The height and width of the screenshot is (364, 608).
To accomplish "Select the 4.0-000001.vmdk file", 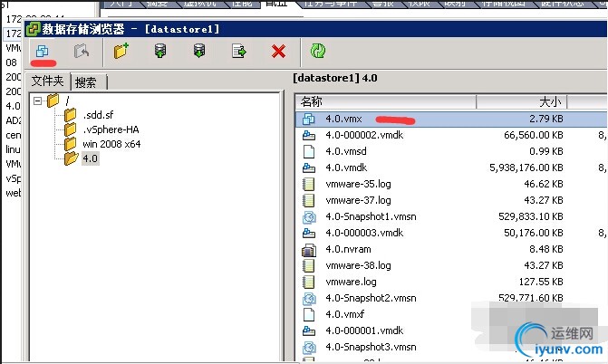I will [364, 330].
